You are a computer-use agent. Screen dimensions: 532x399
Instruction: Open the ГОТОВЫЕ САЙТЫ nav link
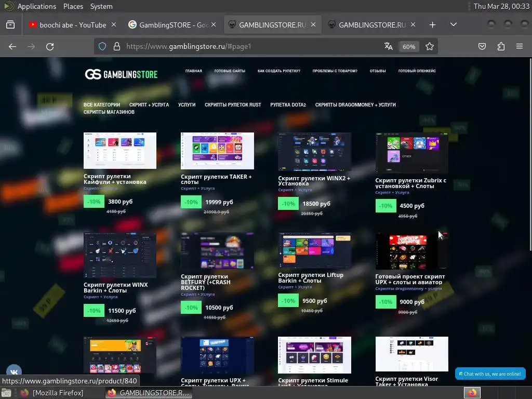click(230, 71)
